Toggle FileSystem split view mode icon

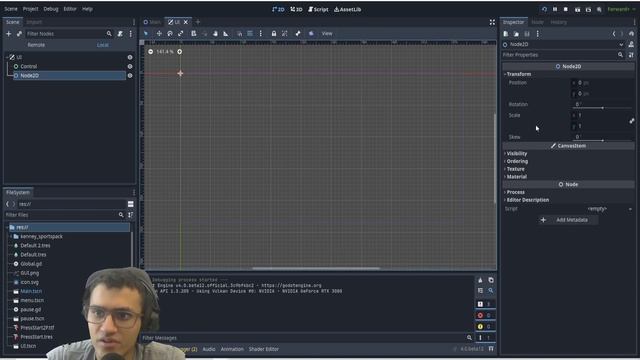pyautogui.click(x=131, y=204)
